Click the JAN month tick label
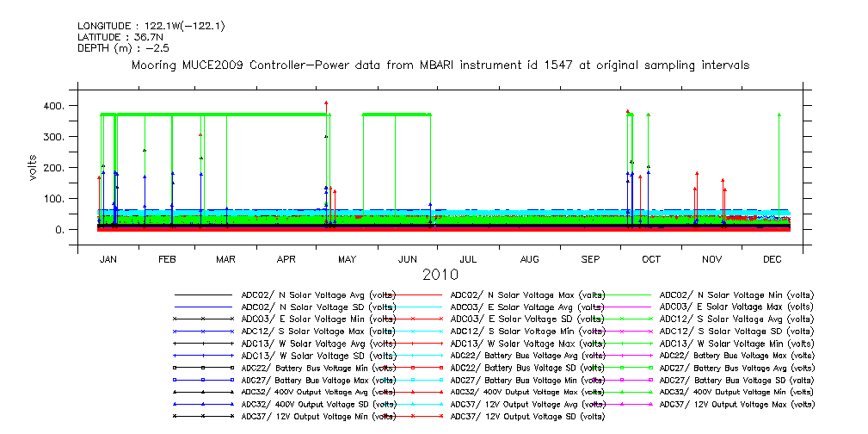Image resolution: width=868 pixels, height=434 pixels. coord(108,258)
